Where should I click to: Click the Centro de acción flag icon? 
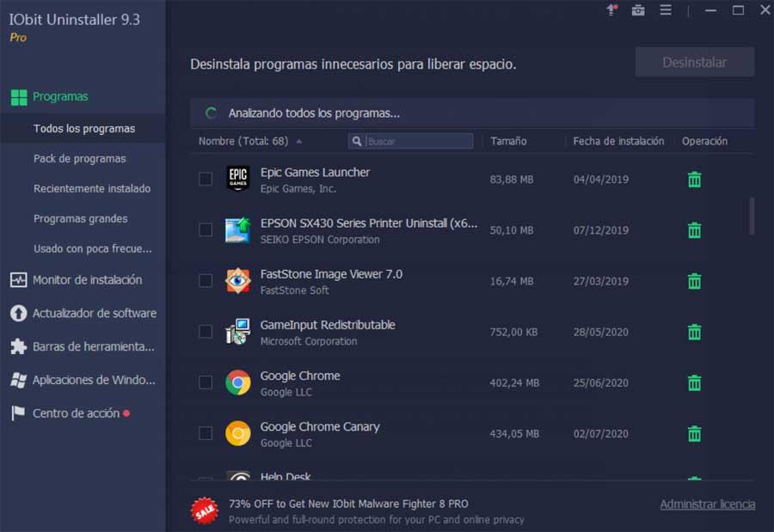coord(18,413)
